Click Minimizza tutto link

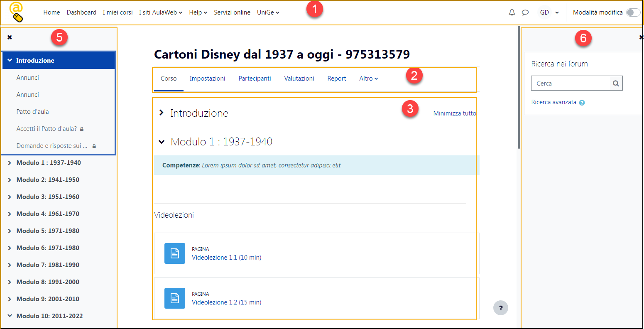455,113
